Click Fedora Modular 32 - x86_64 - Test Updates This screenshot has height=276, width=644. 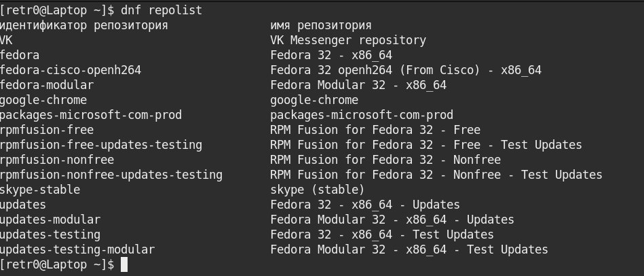click(x=409, y=249)
